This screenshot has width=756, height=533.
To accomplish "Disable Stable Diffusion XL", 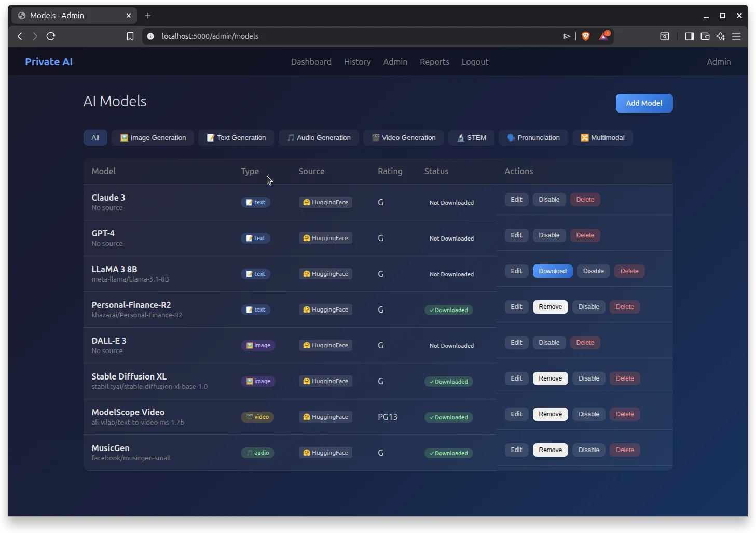I will tap(588, 378).
